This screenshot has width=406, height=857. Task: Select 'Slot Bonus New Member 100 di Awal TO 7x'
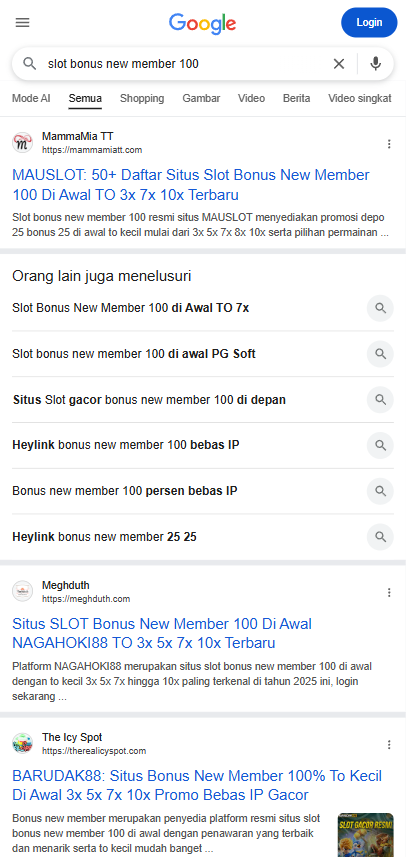point(131,308)
